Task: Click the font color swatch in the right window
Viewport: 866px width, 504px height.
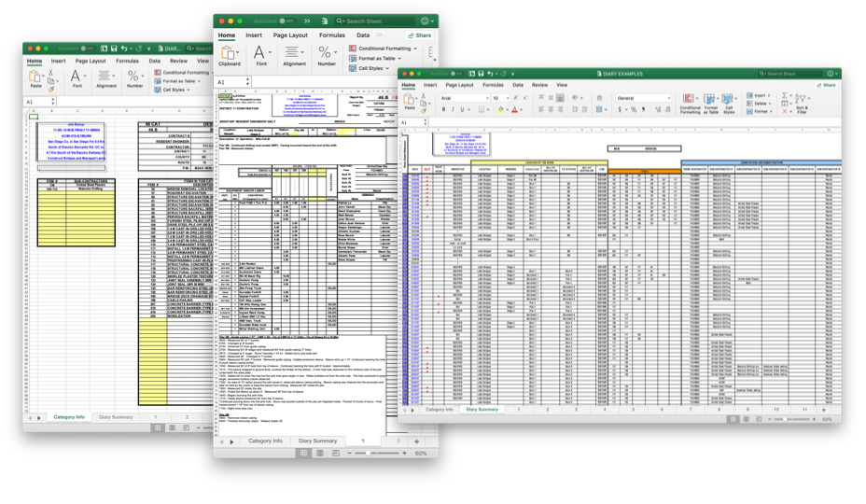Action: 514,109
